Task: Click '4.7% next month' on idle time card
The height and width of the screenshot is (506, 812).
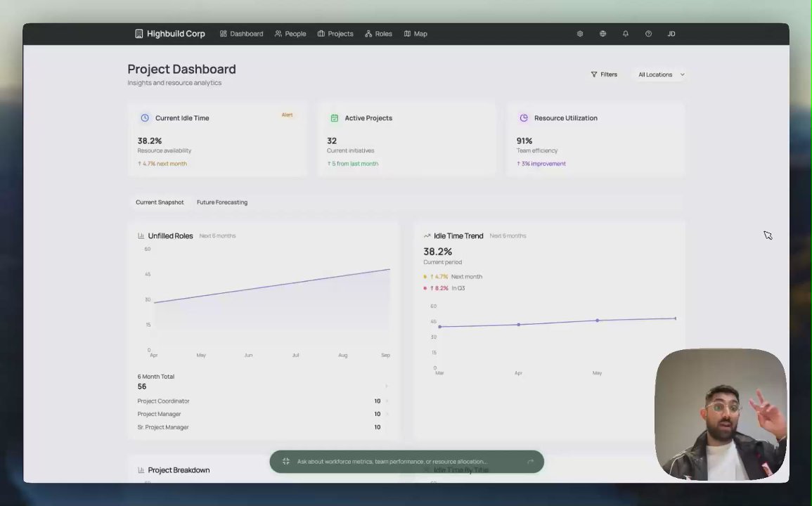Action: pyautogui.click(x=162, y=164)
